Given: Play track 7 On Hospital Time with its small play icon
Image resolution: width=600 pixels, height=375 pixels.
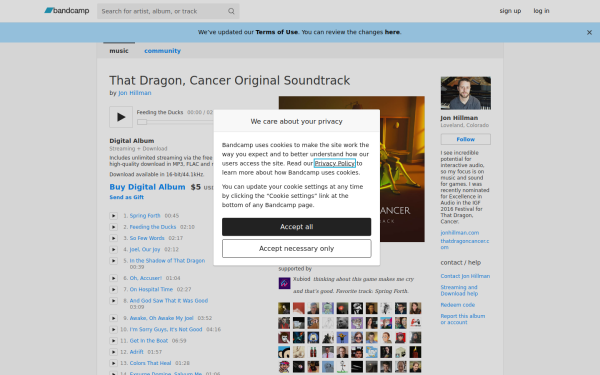Looking at the screenshot, I should coord(113,289).
